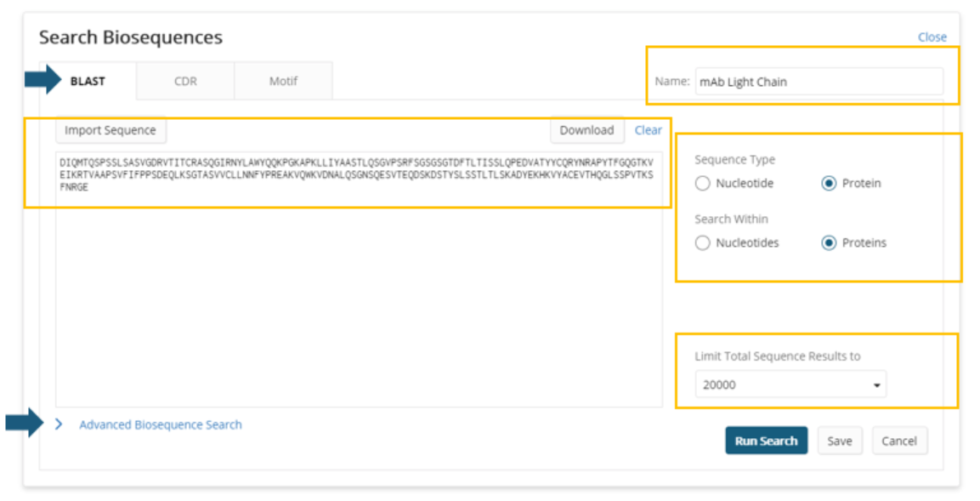The height and width of the screenshot is (501, 980).
Task: Click the Name input field
Action: tap(819, 82)
